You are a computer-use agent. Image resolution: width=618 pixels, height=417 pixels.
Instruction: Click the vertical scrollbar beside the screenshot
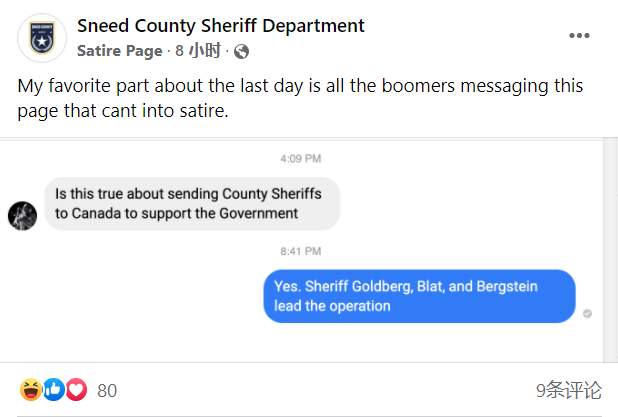click(x=611, y=251)
